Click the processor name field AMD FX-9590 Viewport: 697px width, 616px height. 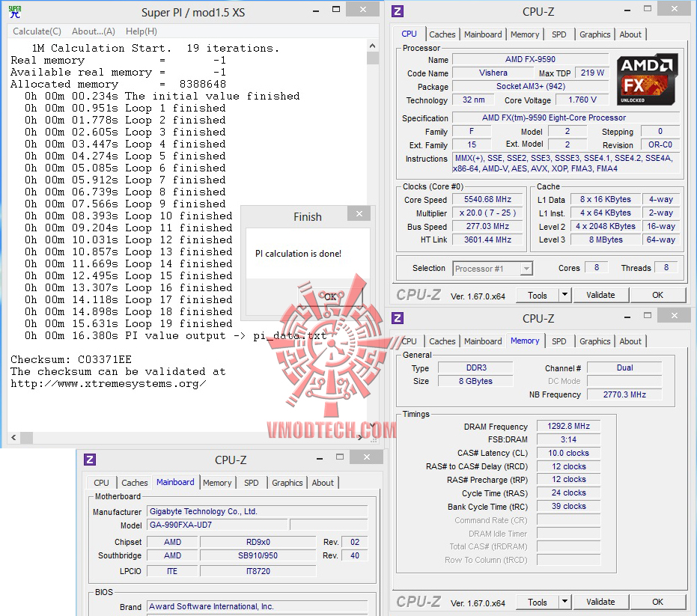pos(530,59)
